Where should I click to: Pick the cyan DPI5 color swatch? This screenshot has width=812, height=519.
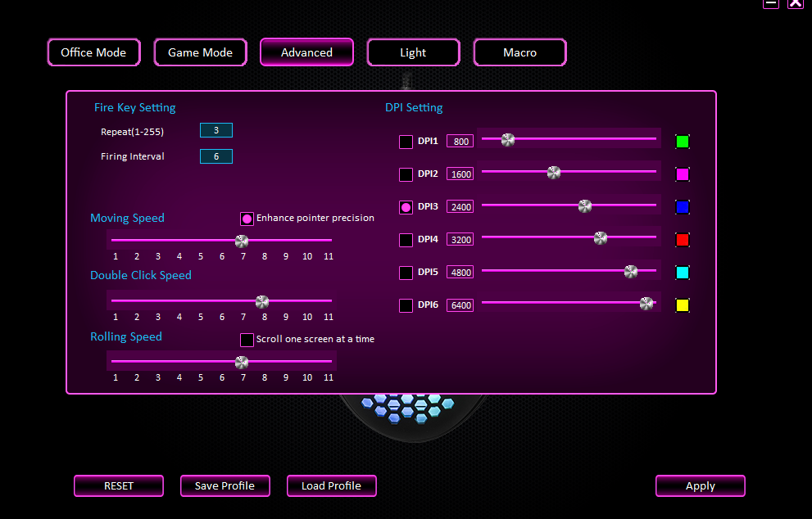pos(682,272)
